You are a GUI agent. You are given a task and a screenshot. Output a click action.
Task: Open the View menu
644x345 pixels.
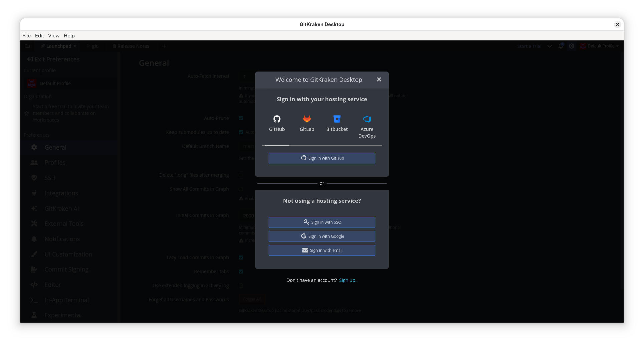pyautogui.click(x=54, y=36)
